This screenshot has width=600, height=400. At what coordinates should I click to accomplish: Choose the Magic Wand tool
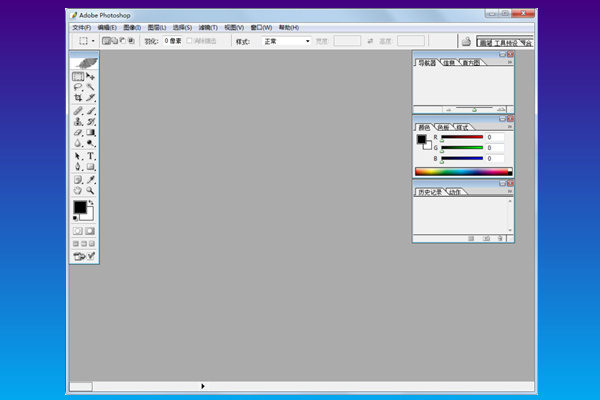pyautogui.click(x=90, y=87)
